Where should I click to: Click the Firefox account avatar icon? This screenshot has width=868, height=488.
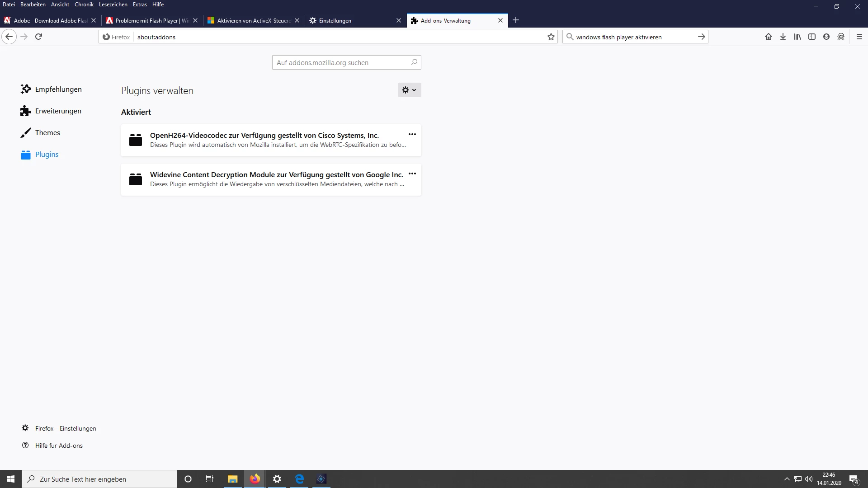point(826,37)
